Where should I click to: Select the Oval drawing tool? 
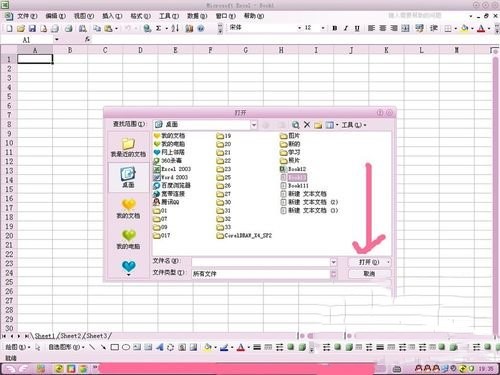(x=126, y=347)
